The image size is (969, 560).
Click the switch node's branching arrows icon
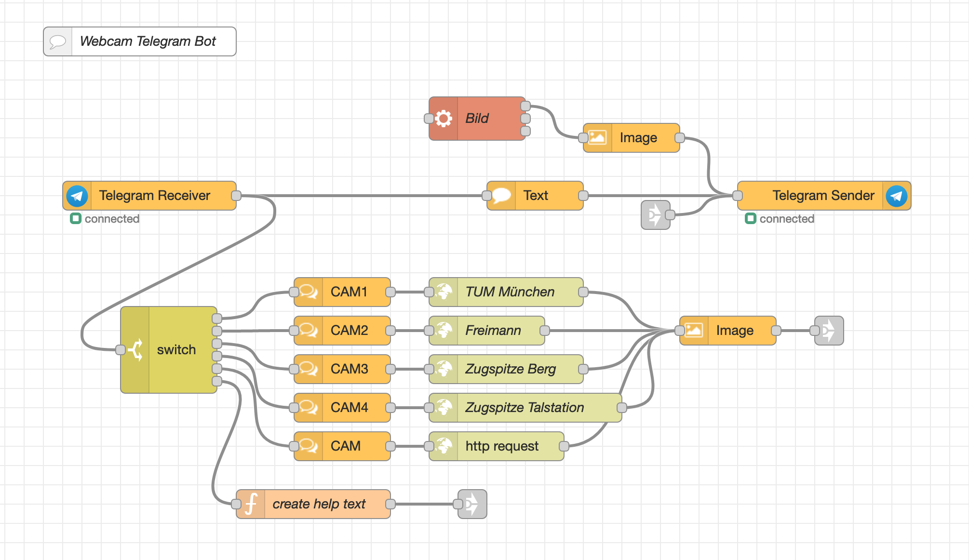pos(135,350)
